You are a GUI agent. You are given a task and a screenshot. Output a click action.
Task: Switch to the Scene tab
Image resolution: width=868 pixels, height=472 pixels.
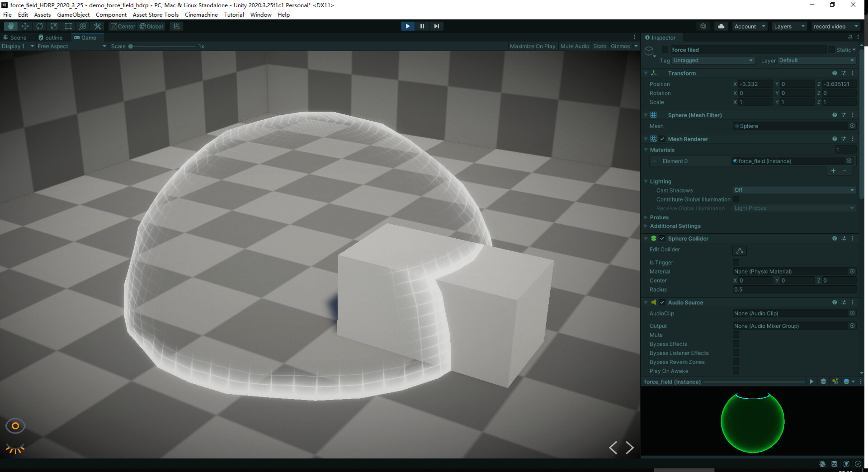click(17, 38)
